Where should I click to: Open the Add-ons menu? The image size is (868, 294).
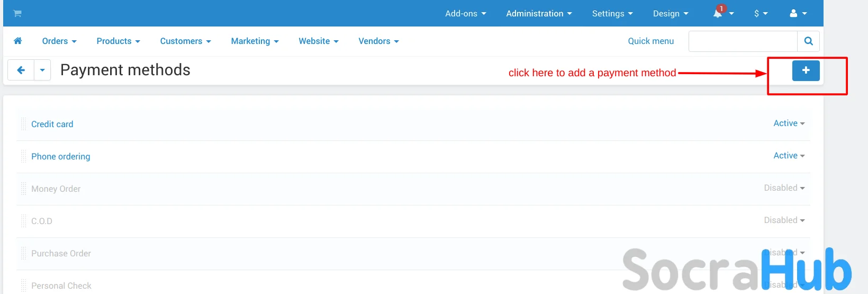click(465, 14)
